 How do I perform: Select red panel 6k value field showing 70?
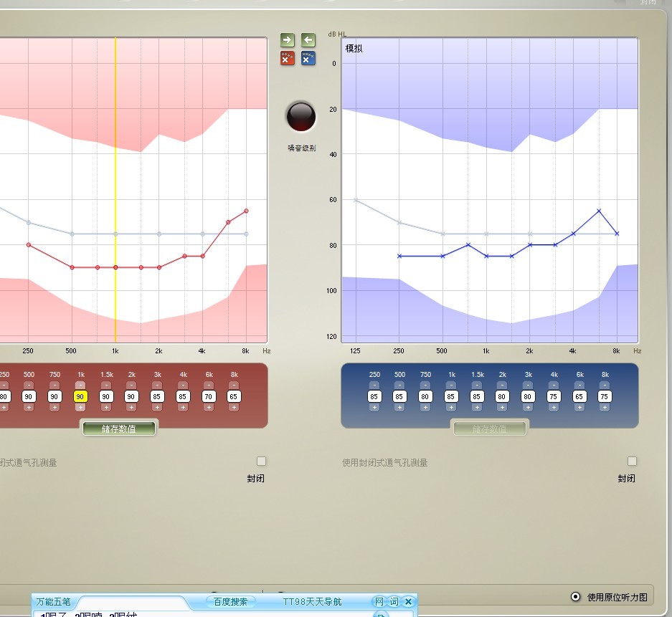208,396
